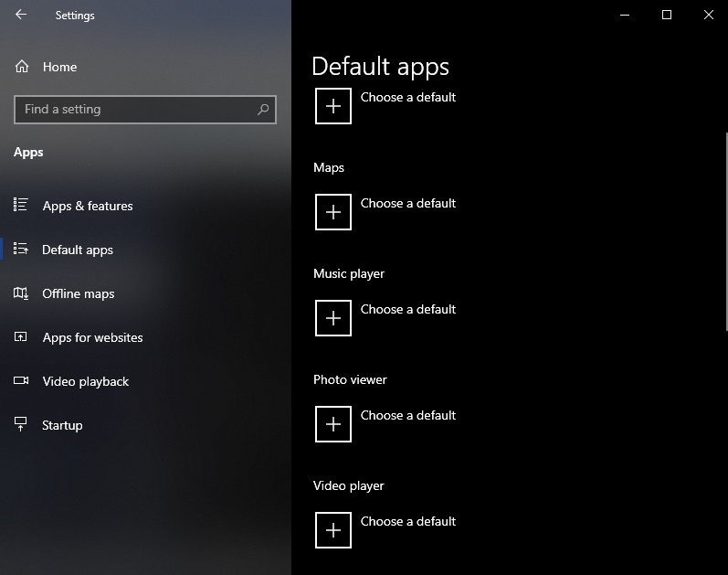Click the Video playback camera icon
The height and width of the screenshot is (575, 728).
coord(20,380)
